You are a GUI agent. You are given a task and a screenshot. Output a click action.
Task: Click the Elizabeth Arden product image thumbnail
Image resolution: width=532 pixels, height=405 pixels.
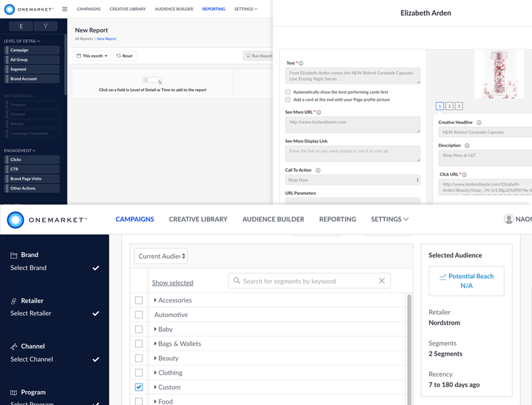point(499,74)
